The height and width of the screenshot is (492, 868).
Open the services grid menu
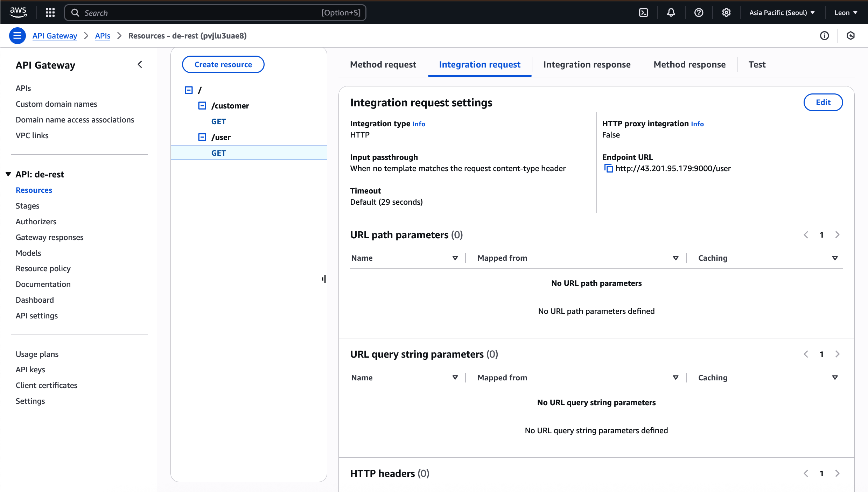point(50,13)
